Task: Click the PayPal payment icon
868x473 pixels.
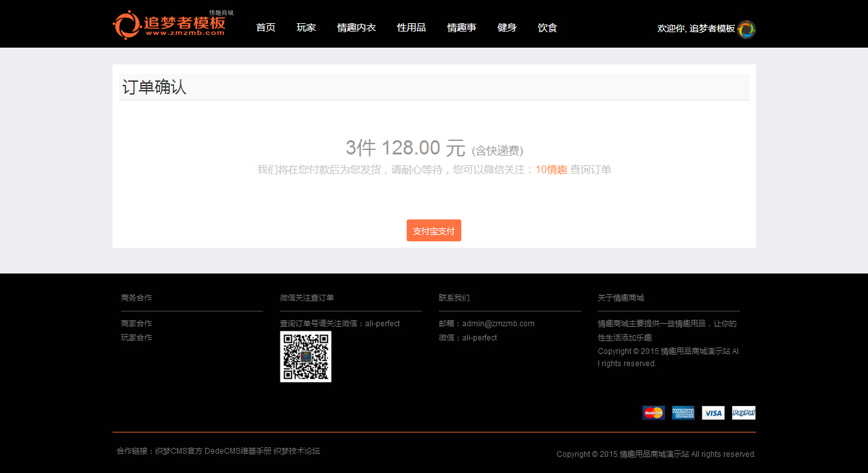Action: [743, 413]
